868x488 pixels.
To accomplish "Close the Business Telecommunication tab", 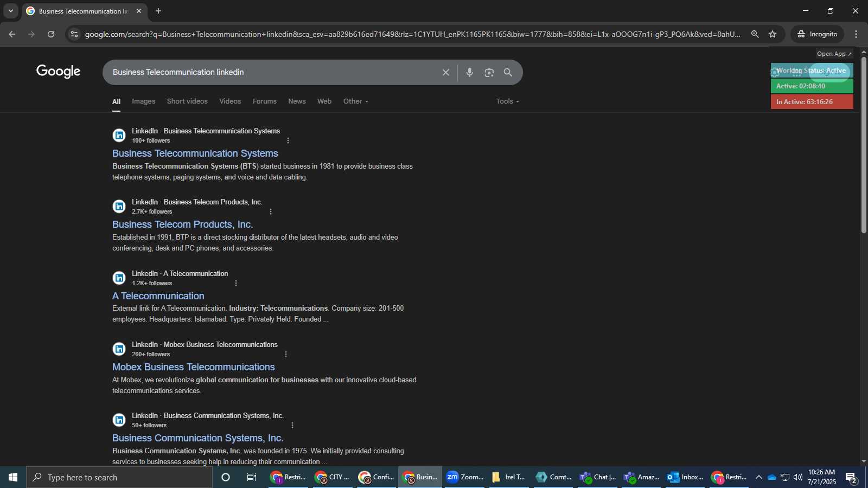I will (139, 11).
